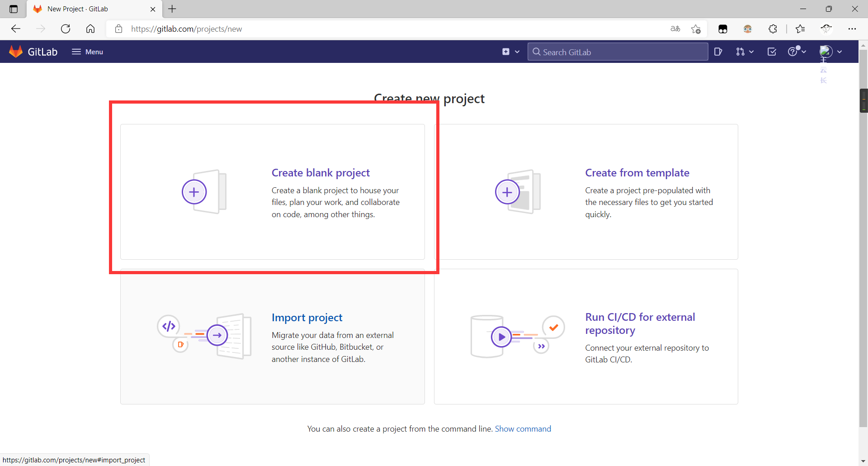Open the Extensions puzzle icon

coord(773,29)
